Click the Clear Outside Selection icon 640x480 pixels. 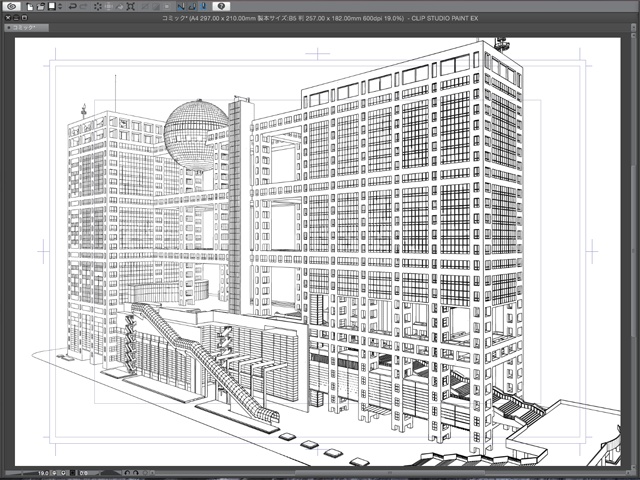point(109,7)
